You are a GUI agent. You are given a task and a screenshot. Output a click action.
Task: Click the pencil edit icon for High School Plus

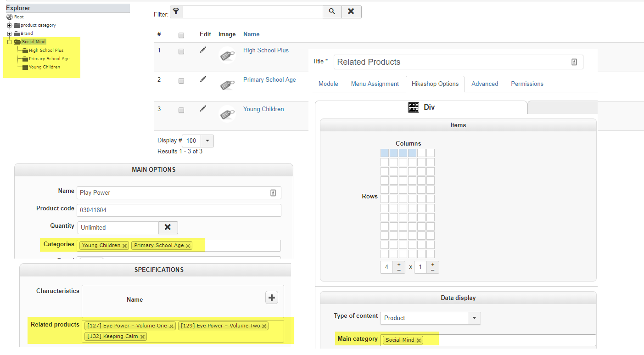pyautogui.click(x=203, y=50)
